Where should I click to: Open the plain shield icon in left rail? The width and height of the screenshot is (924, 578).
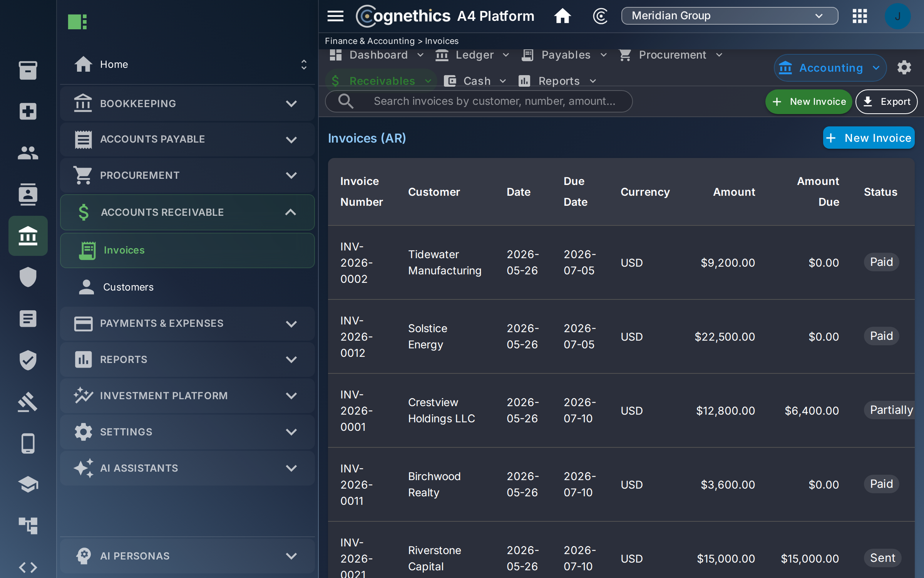28,277
